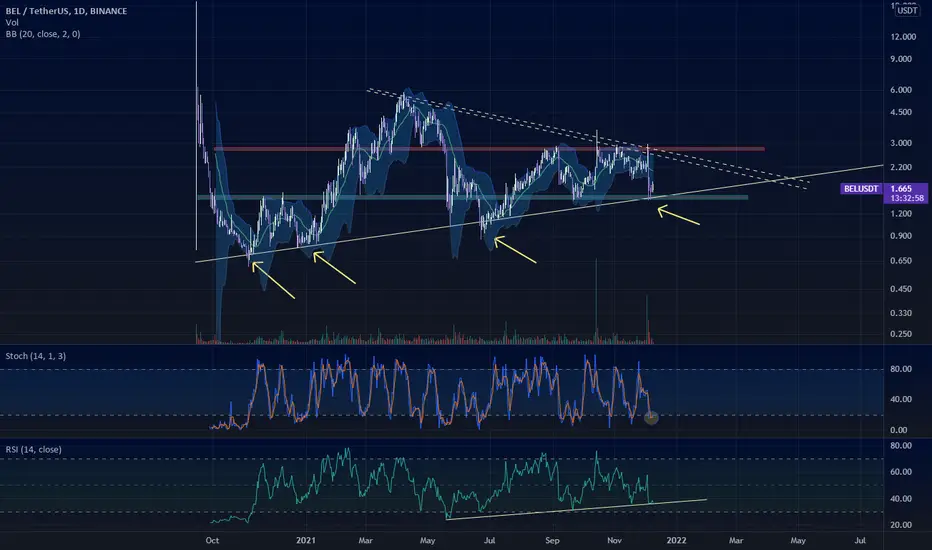Screen dimensions: 932x550
Task: Click the 9.000 price axis value
Action: [901, 59]
